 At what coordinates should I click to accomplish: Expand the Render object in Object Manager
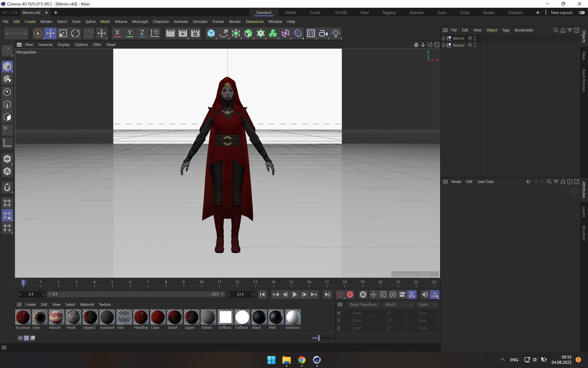pos(444,45)
